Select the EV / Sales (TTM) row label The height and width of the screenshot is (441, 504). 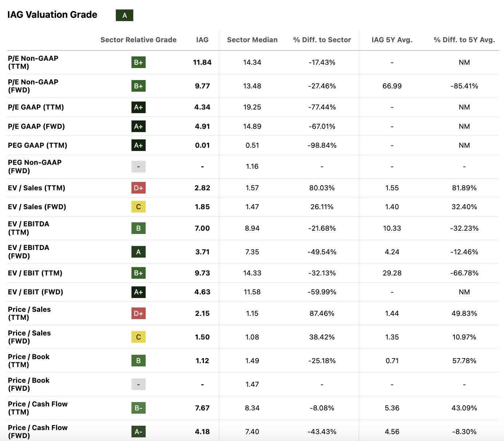36,188
